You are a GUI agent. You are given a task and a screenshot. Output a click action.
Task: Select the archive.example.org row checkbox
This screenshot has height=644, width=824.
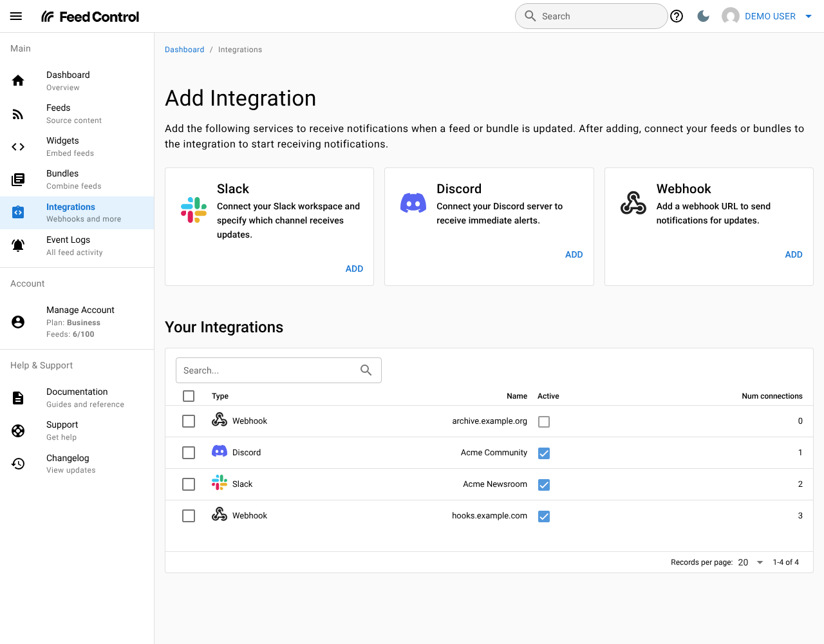click(x=189, y=421)
